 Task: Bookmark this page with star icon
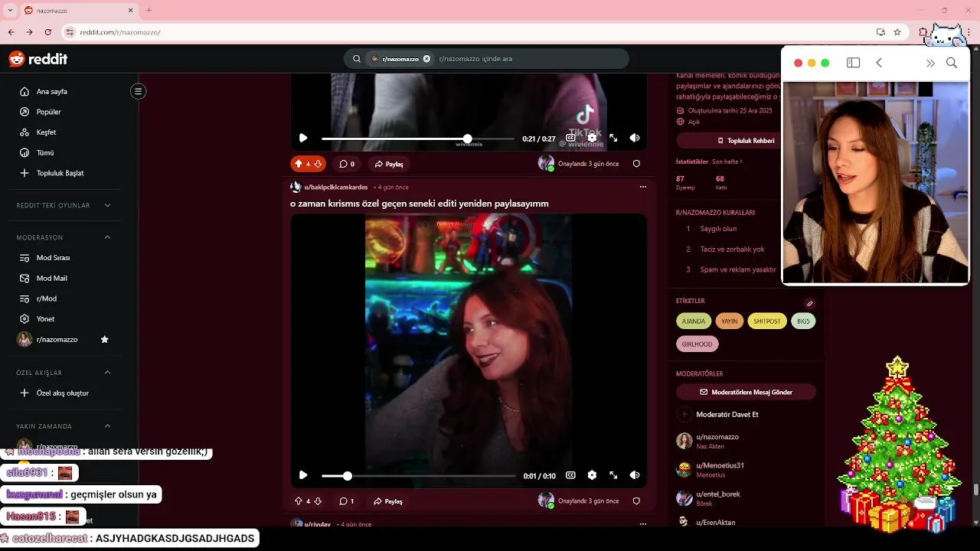[897, 32]
